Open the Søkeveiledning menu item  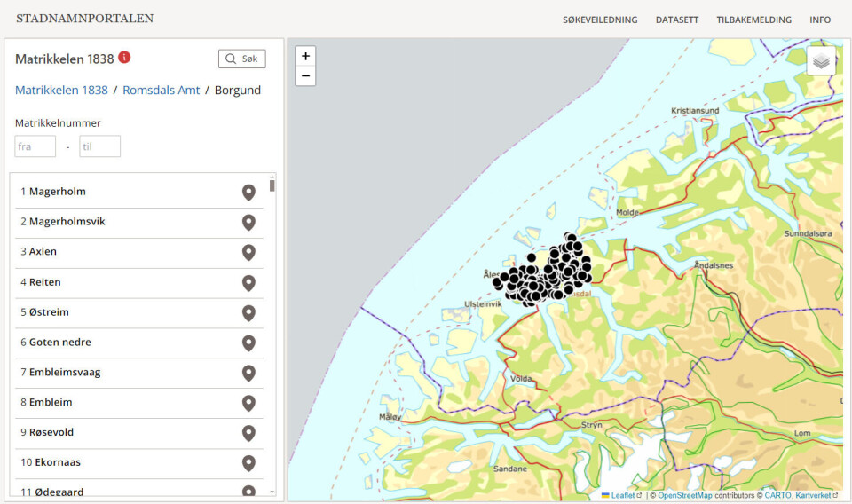coord(600,20)
